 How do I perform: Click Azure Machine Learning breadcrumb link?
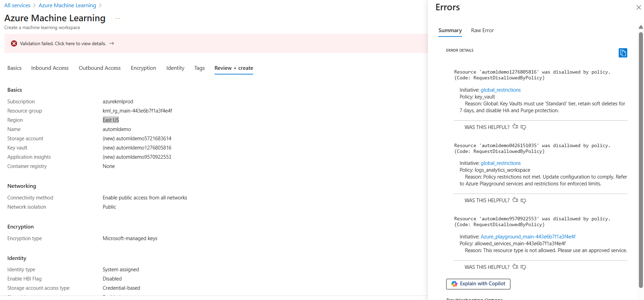(67, 5)
